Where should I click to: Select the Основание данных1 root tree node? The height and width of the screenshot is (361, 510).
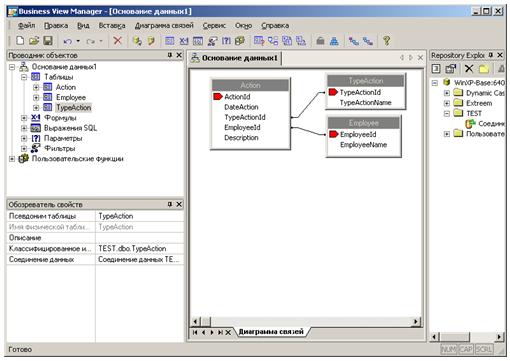click(x=64, y=67)
